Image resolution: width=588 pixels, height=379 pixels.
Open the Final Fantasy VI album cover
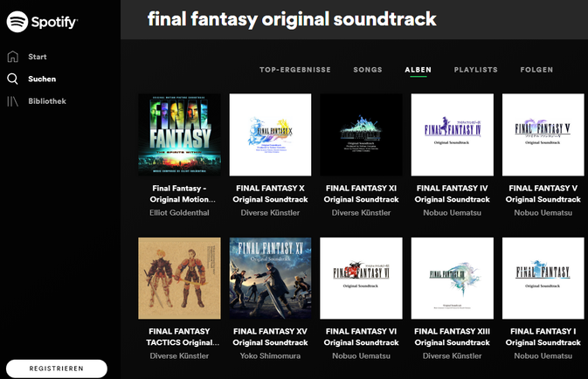click(361, 279)
